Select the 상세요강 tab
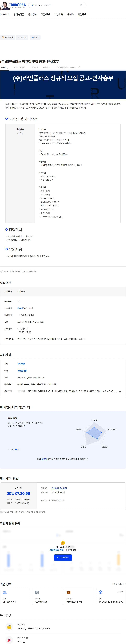 coord(5,68)
